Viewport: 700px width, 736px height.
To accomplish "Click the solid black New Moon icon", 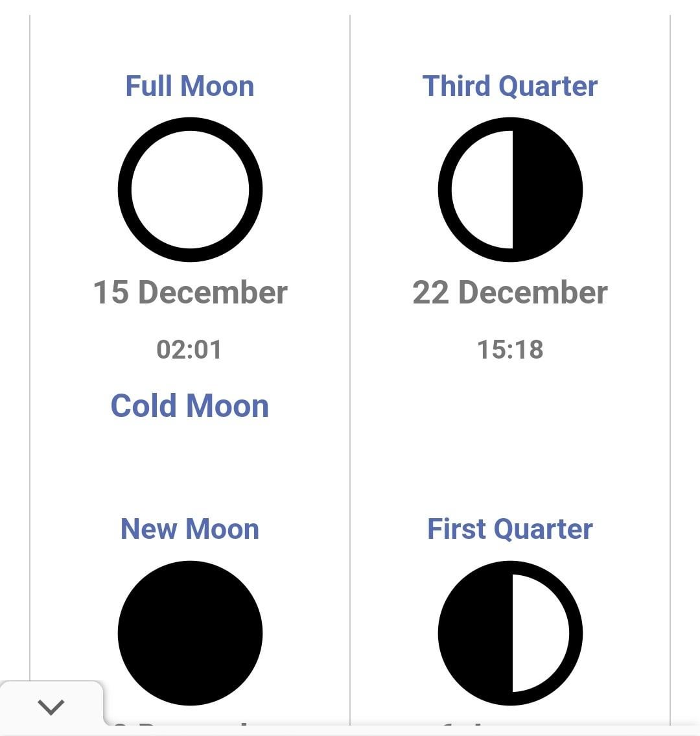I will click(190, 633).
